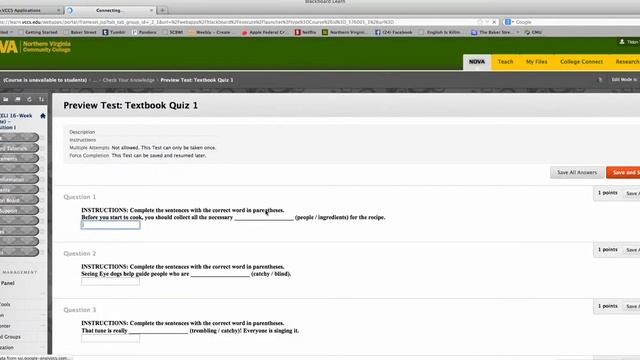Click the 'Question 2' heading text

point(80,253)
